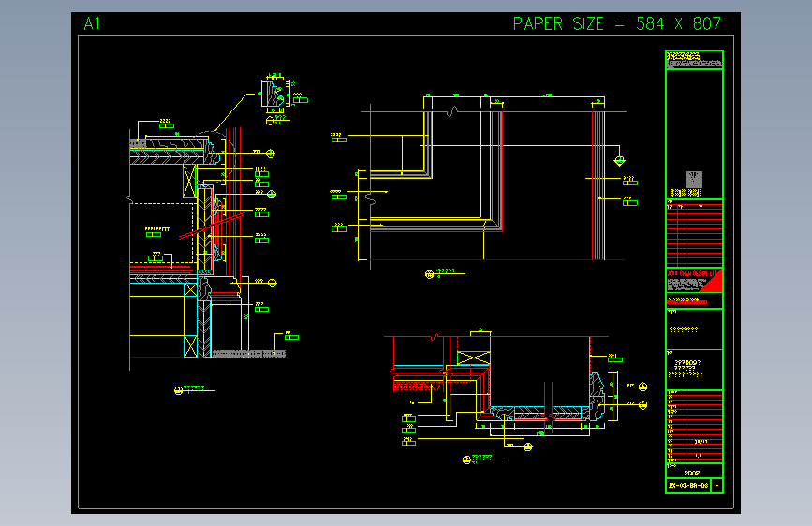
Task: Click the red design company name text
Action: tap(692, 273)
